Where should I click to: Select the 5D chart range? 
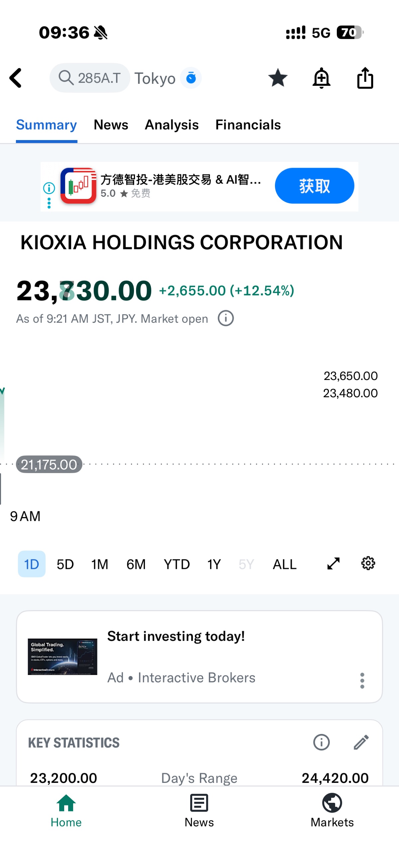point(65,564)
